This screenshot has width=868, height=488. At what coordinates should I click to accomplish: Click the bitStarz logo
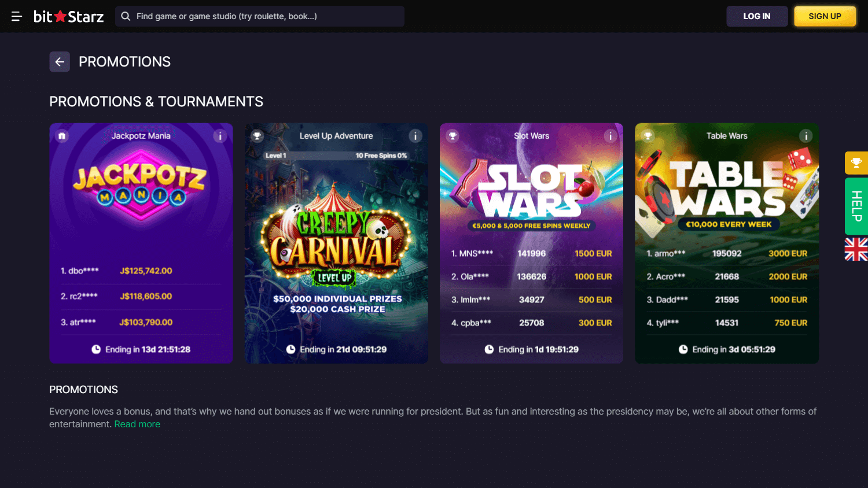68,16
